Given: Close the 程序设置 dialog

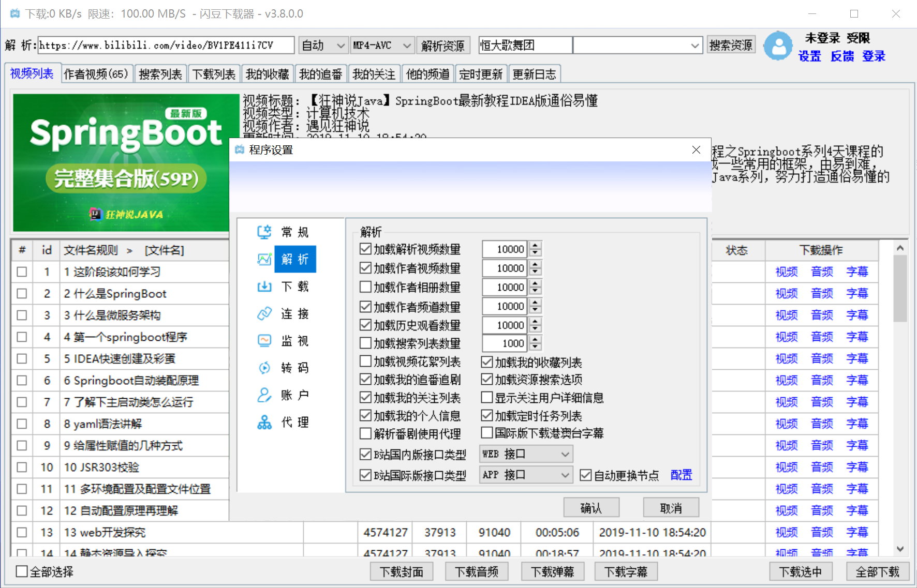Looking at the screenshot, I should pos(696,150).
